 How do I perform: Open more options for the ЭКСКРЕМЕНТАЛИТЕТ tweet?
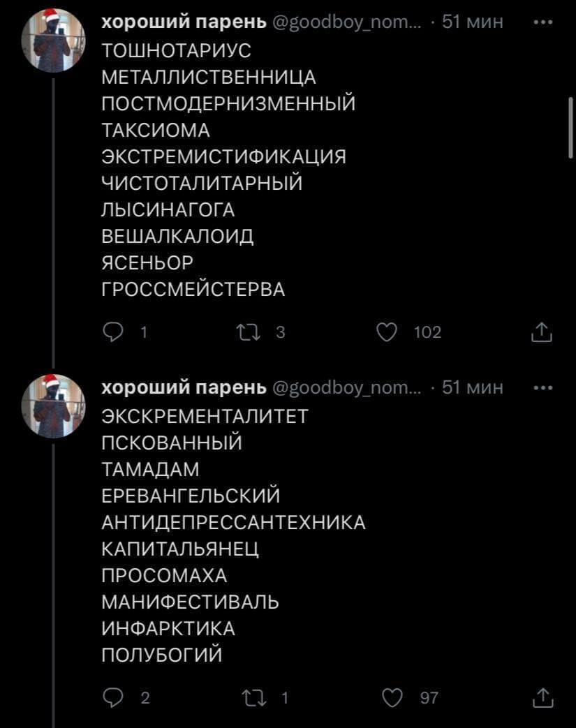coord(542,387)
